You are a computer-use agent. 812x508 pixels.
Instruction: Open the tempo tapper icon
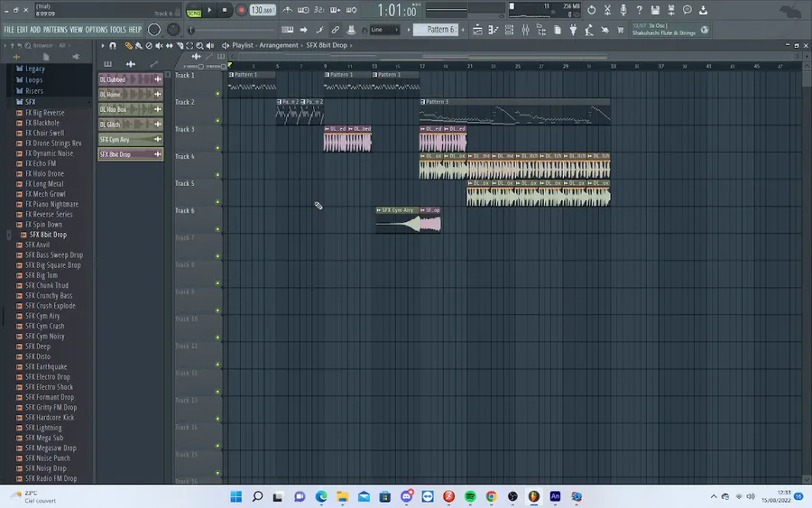click(x=589, y=30)
